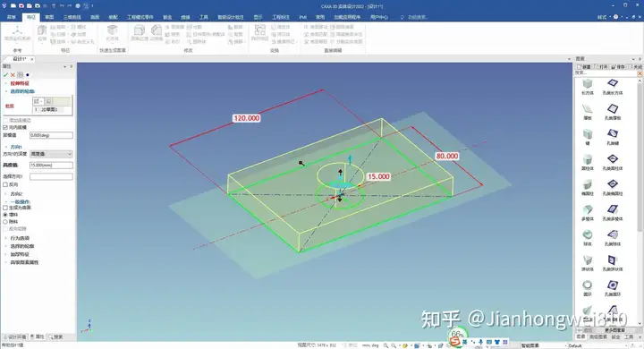The width and height of the screenshot is (644, 349).
Task: Select the 椭圆柱 elliptic cylinder element
Action: 588,187
